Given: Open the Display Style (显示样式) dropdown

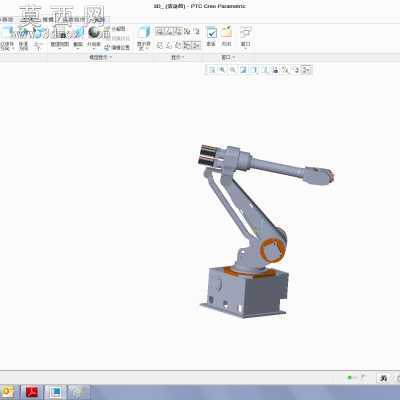Looking at the screenshot, I should (144, 38).
